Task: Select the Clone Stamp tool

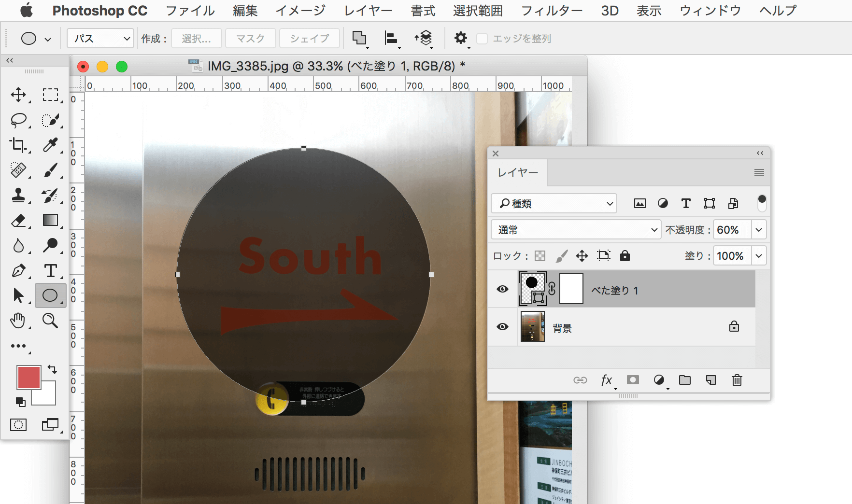Action: pos(18,195)
